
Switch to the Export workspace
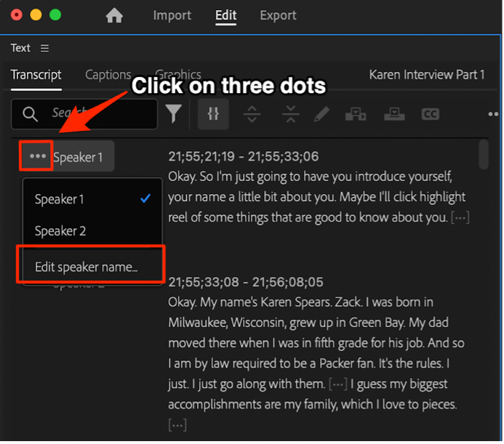(x=278, y=15)
